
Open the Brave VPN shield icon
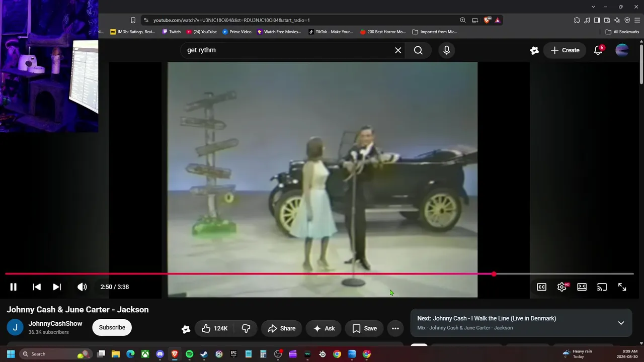[x=627, y=20]
